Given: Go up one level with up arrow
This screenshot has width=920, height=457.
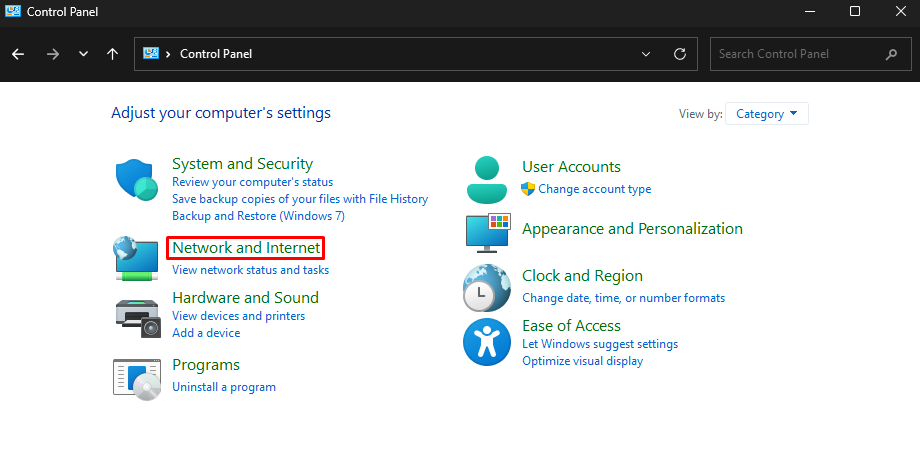Looking at the screenshot, I should click(x=112, y=54).
